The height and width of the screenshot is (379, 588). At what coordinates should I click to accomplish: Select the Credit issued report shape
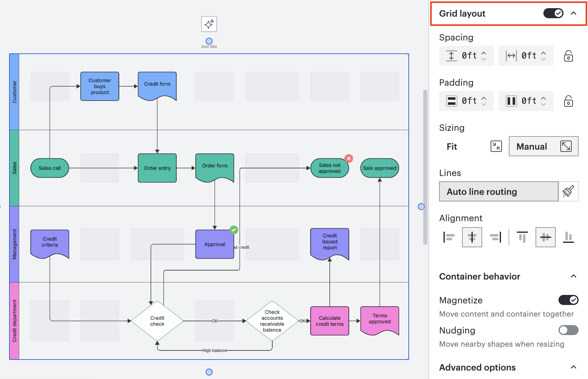click(x=329, y=243)
